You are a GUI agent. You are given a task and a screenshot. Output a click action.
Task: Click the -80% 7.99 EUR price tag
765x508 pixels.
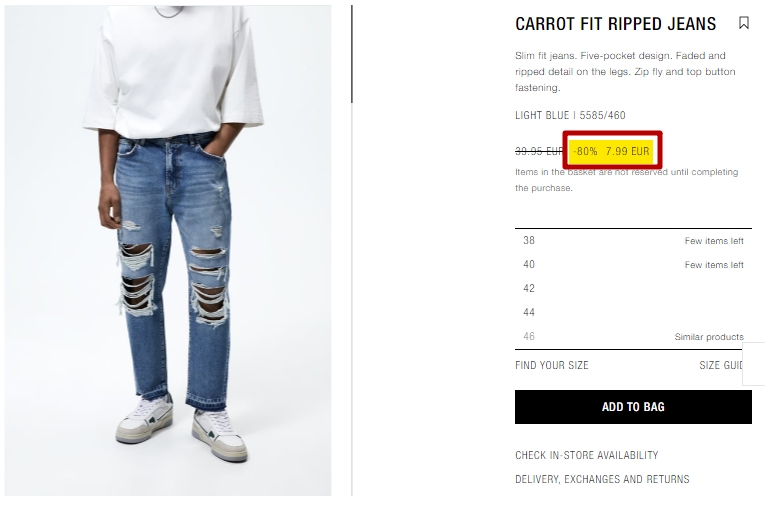coord(611,151)
